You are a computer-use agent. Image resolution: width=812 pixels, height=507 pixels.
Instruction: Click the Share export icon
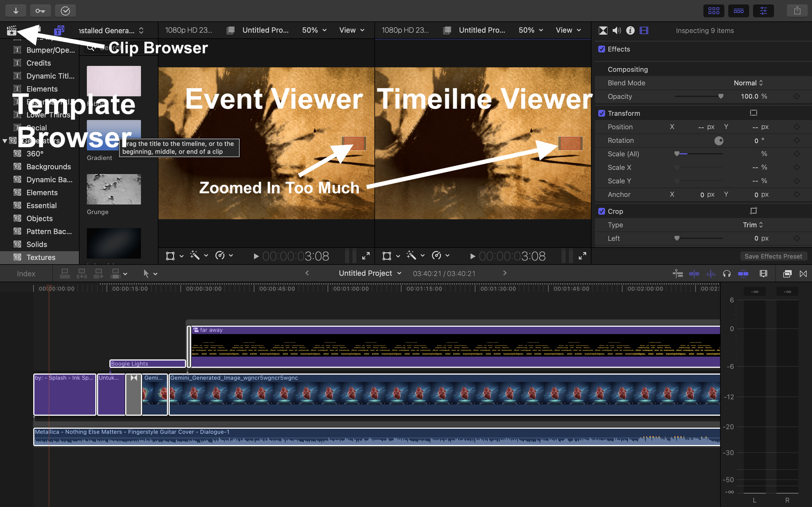(x=797, y=11)
